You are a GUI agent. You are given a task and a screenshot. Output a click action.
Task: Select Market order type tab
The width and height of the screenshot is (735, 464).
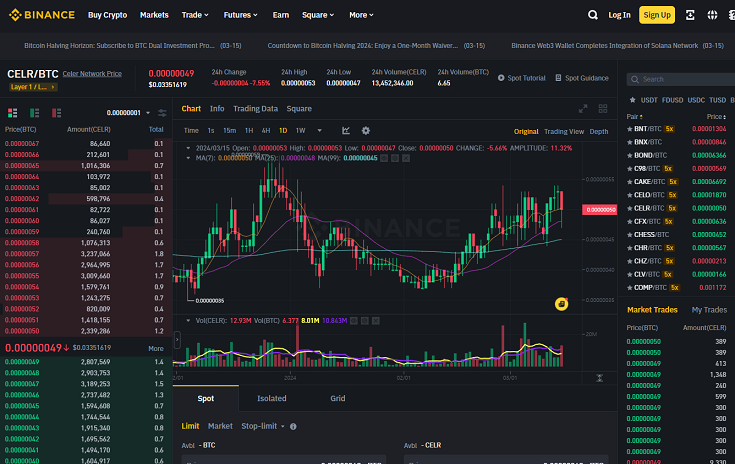click(x=220, y=427)
